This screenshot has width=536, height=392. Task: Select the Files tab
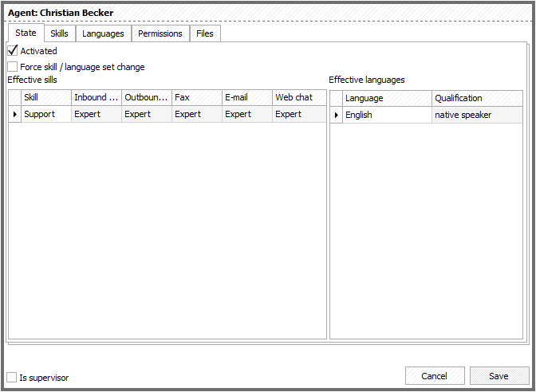point(205,33)
